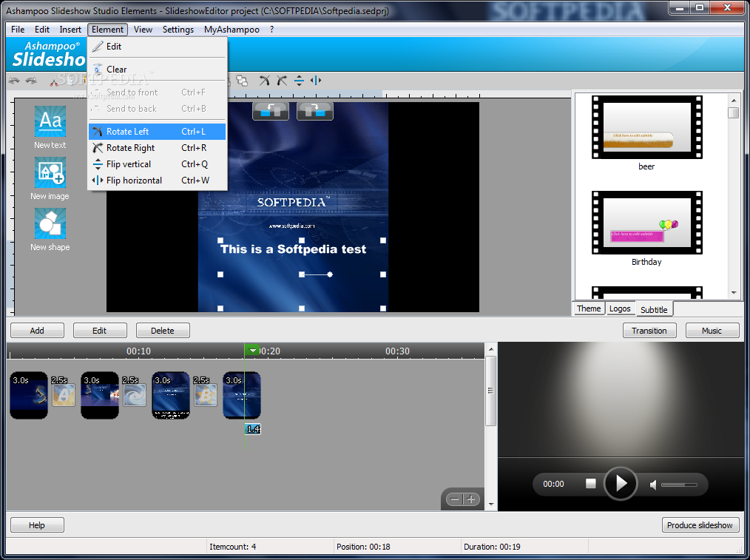Mute the preview with speaker icon
This screenshot has width=750, height=560.
coord(653,485)
